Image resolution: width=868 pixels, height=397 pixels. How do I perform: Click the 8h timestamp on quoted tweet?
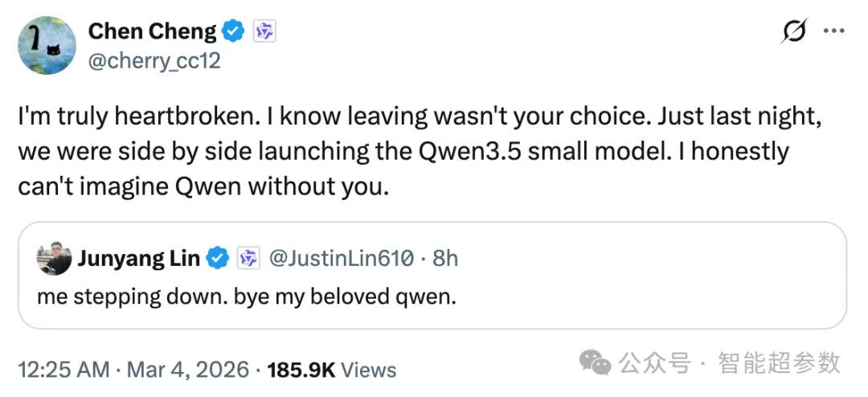(445, 259)
